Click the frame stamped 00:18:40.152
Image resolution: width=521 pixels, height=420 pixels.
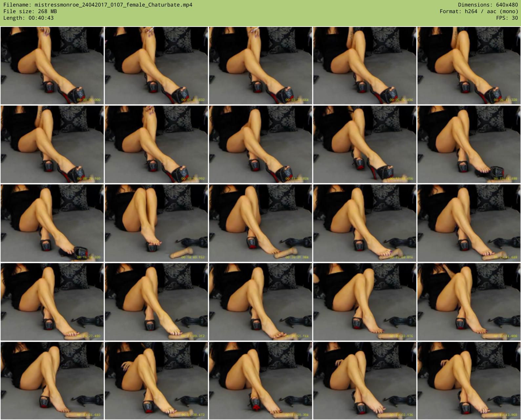point(156,223)
